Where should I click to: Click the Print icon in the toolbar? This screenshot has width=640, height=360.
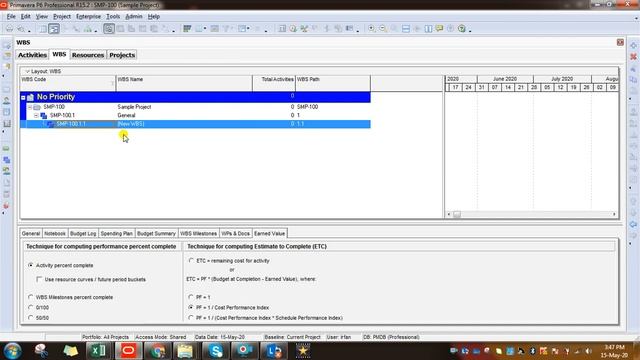(x=9, y=29)
